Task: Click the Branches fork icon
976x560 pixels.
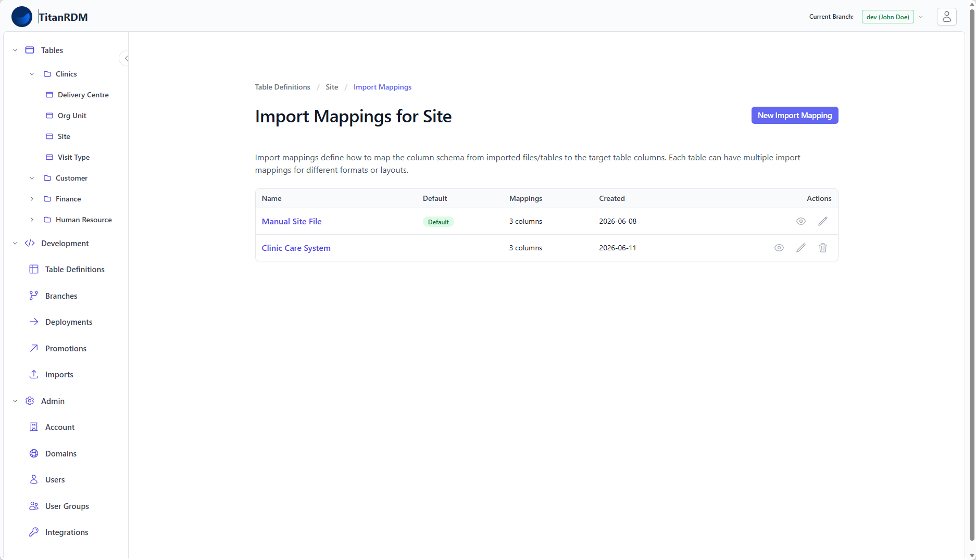Action: coord(34,296)
